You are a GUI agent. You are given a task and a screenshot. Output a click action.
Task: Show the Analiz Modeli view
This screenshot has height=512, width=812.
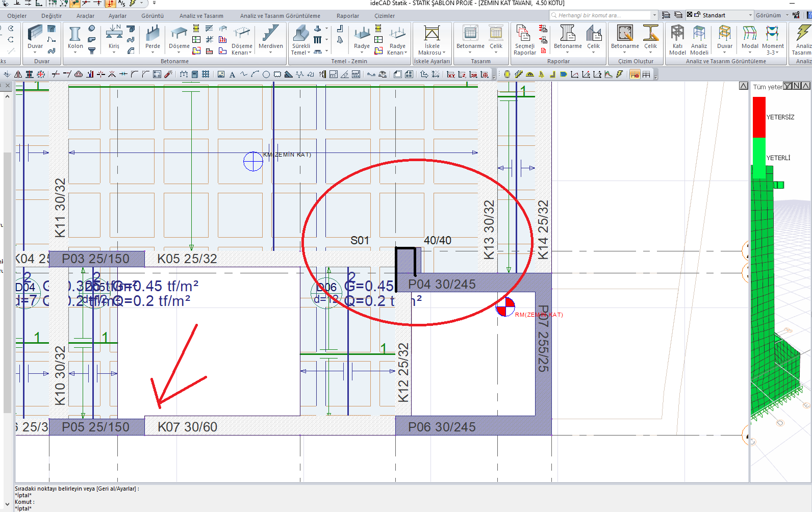click(x=699, y=39)
